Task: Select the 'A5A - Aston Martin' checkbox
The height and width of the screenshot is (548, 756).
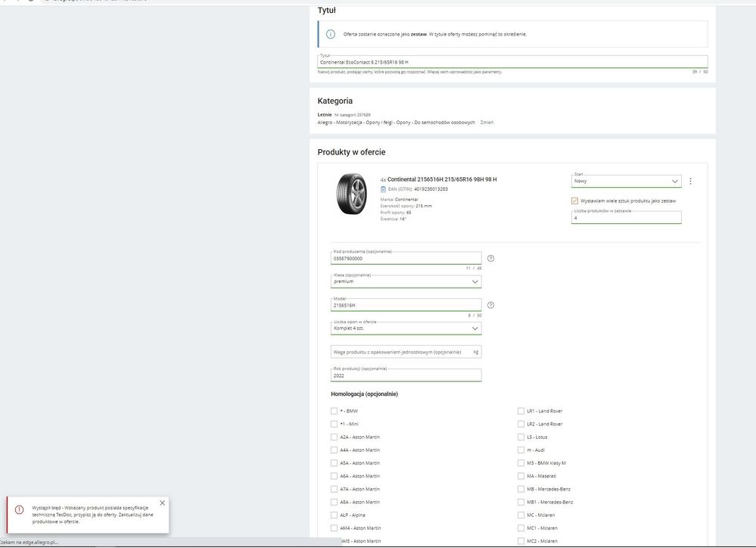Action: (334, 463)
